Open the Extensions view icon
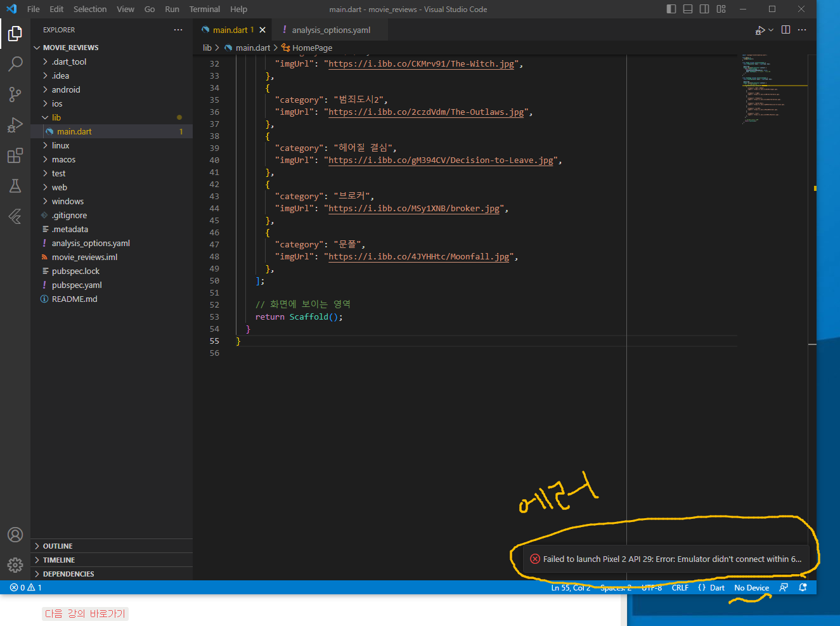The image size is (840, 626). [15, 155]
